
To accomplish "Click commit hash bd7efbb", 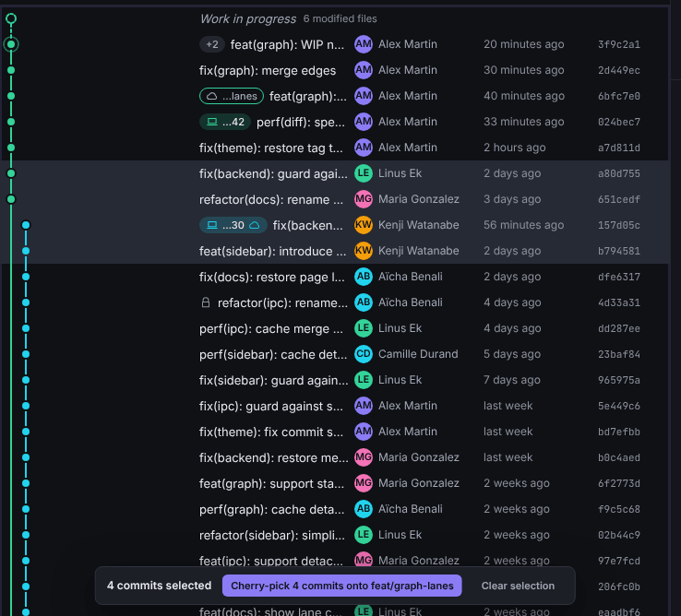I will [619, 432].
